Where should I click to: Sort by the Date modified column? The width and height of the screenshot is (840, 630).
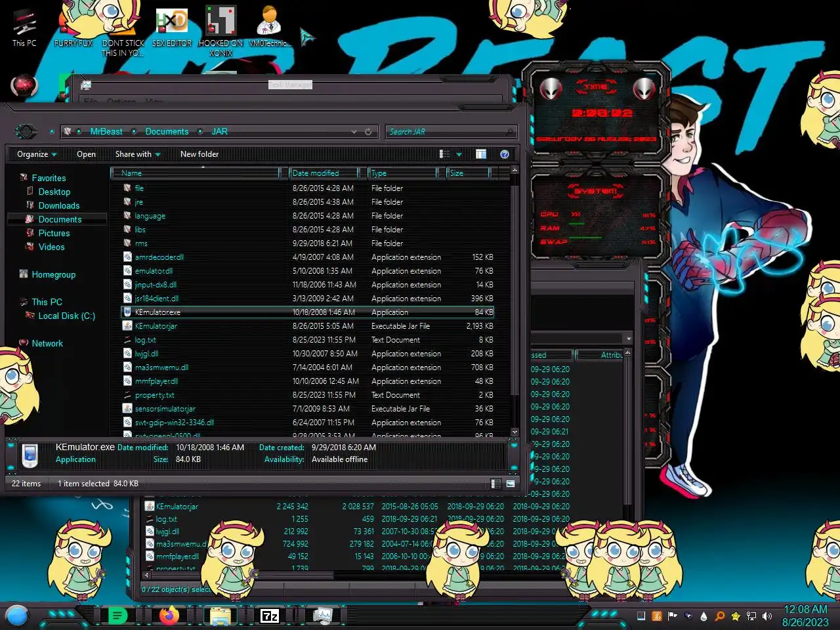[x=325, y=173]
